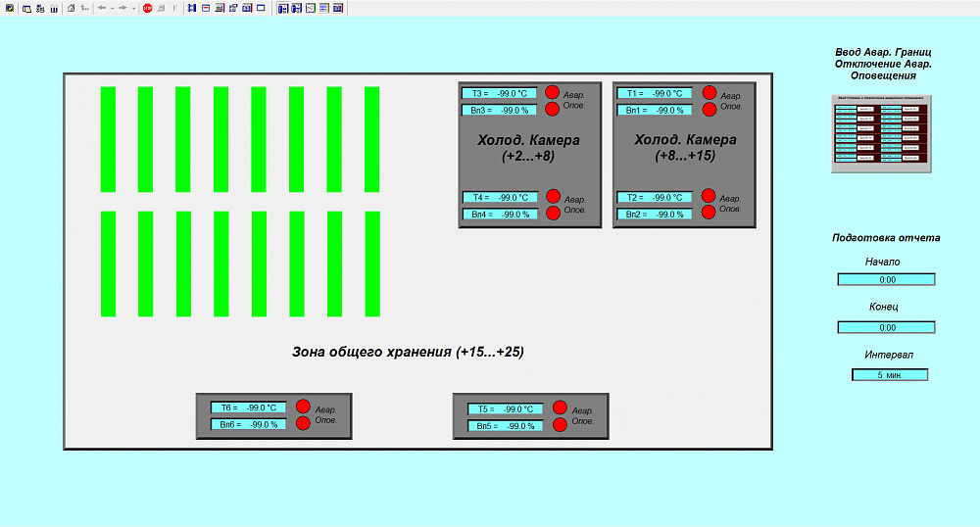Click the first toolbar icon at the far left
This screenshot has height=527, width=980.
pos(10,8)
